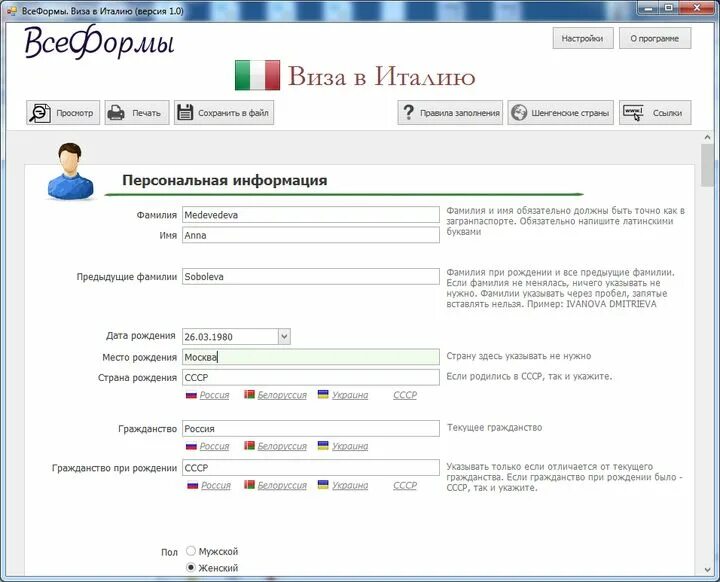Select Женский gender radio button
The height and width of the screenshot is (582, 720).
191,567
